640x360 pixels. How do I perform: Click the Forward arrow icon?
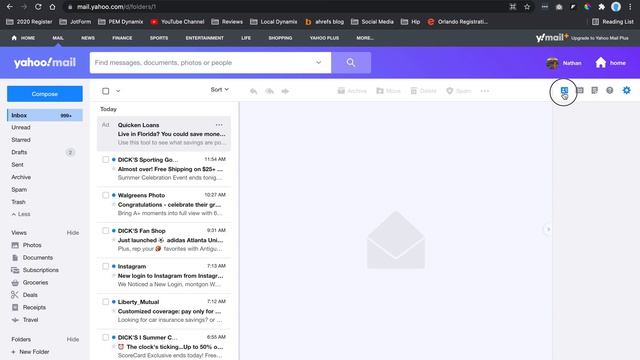285,91
